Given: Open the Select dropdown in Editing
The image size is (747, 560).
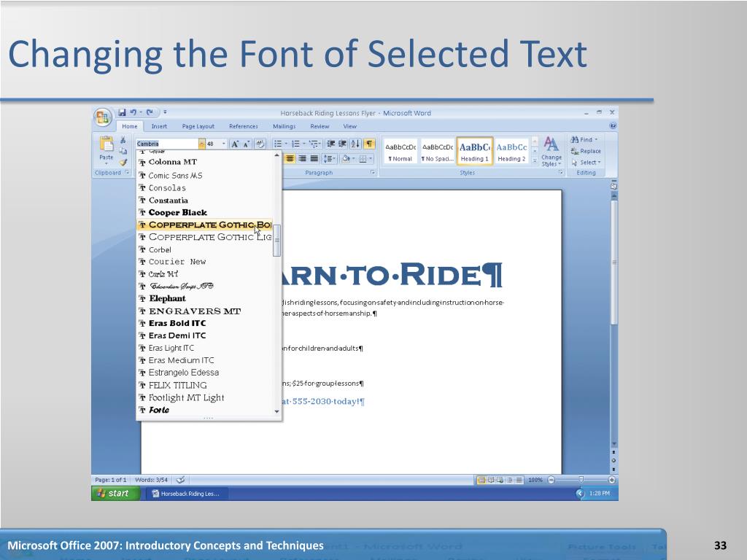Looking at the screenshot, I should point(586,163).
